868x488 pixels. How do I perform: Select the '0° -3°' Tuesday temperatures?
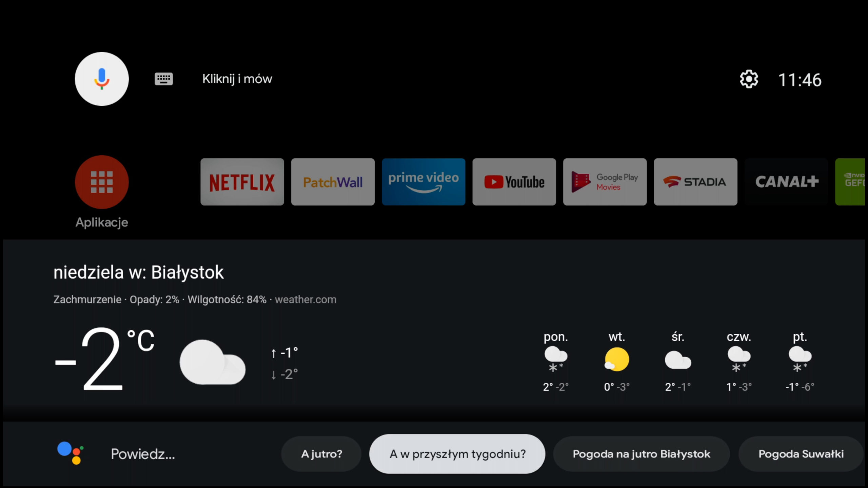[617, 387]
